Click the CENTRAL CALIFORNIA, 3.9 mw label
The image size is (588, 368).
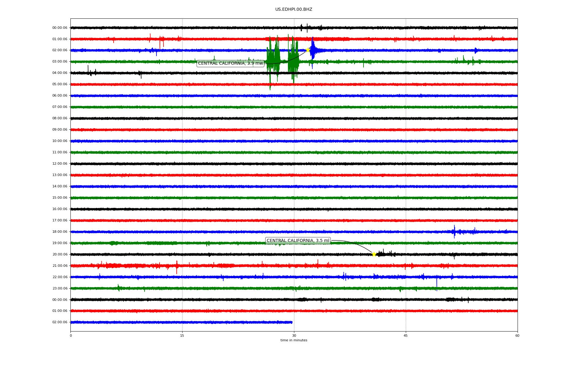click(230, 63)
